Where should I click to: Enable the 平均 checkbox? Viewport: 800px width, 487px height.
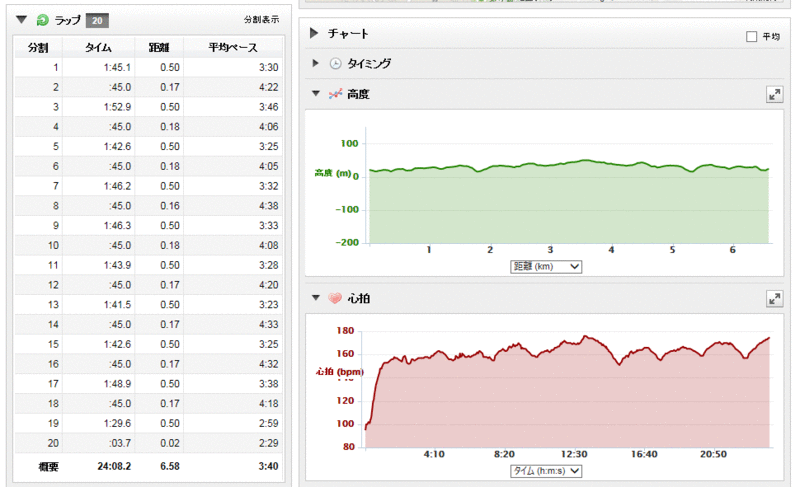click(751, 37)
